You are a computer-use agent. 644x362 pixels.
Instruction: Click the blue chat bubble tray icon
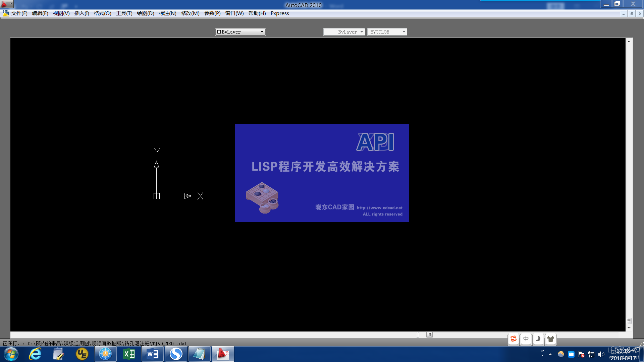[x=571, y=354]
